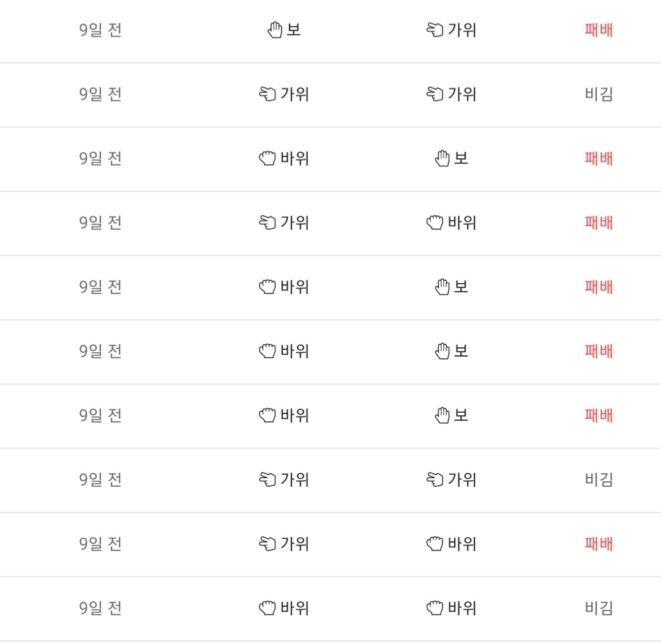Select the 비김 result in the second 가위 vs 가위 row

[599, 479]
